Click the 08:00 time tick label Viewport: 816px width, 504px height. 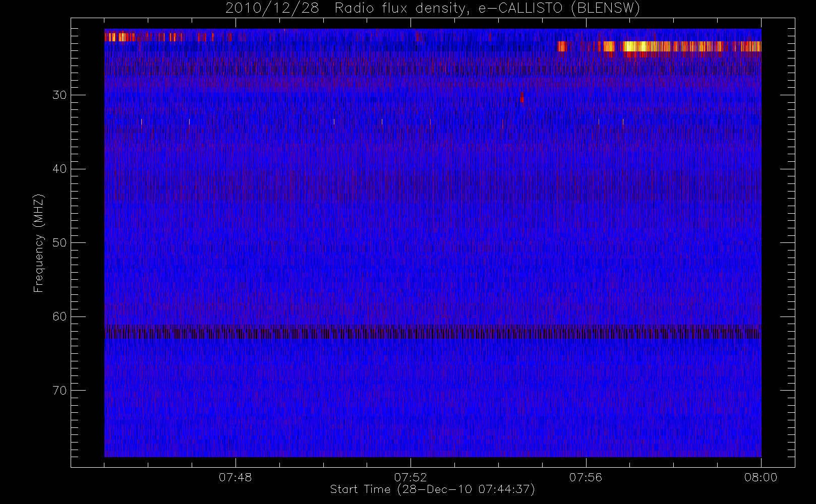[761, 477]
